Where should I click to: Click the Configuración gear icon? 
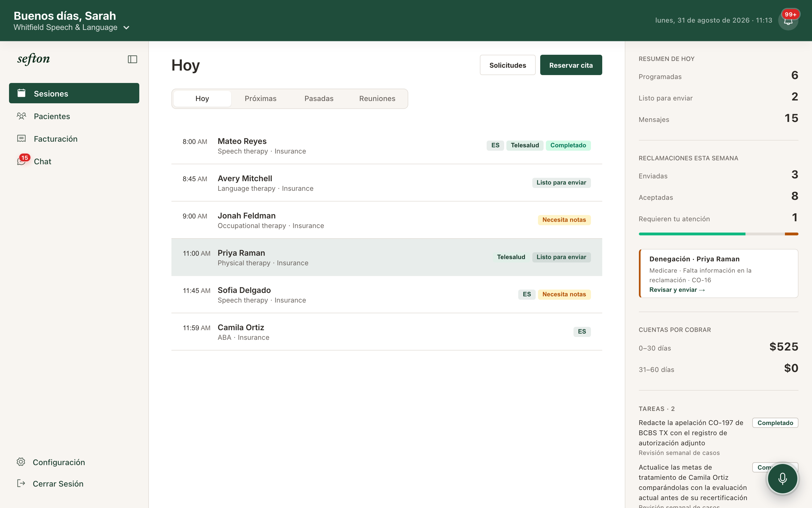[21, 462]
